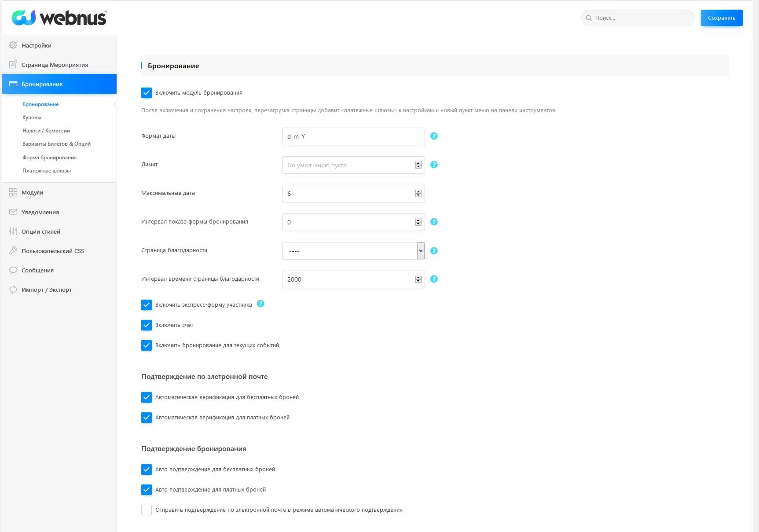
Task: Click the envelope icon for Уведомления
Action: click(x=13, y=212)
